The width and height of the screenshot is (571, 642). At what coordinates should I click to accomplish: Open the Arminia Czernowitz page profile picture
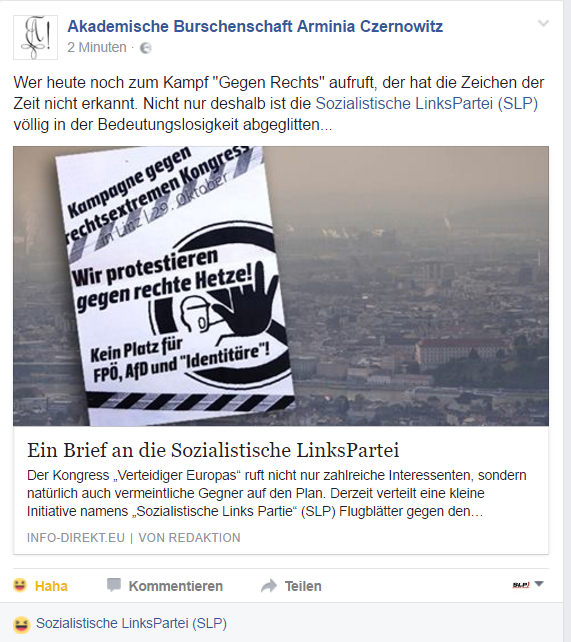35,38
